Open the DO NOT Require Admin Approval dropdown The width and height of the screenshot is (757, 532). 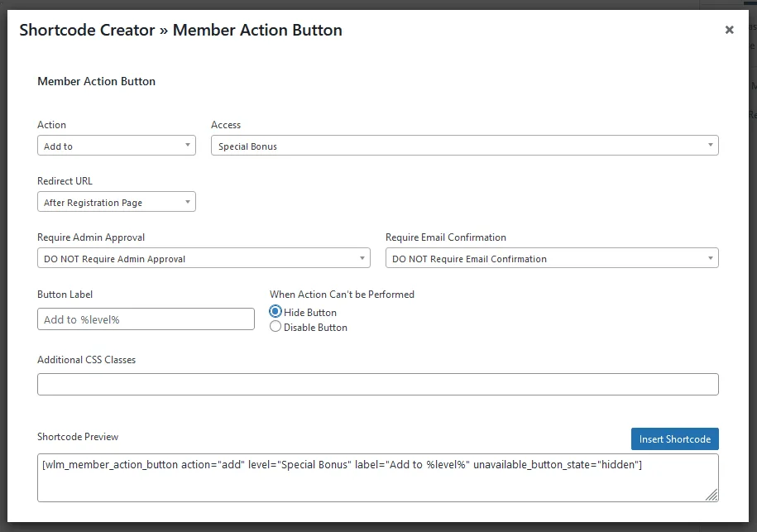pyautogui.click(x=204, y=258)
